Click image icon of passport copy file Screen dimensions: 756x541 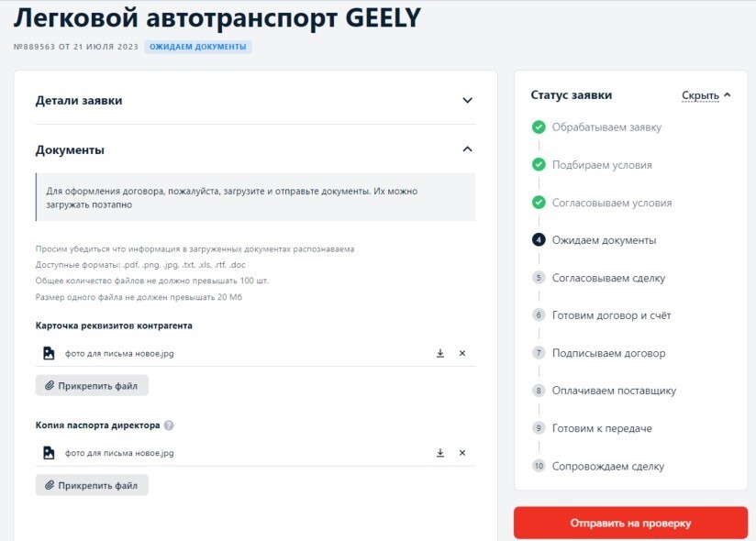point(48,453)
